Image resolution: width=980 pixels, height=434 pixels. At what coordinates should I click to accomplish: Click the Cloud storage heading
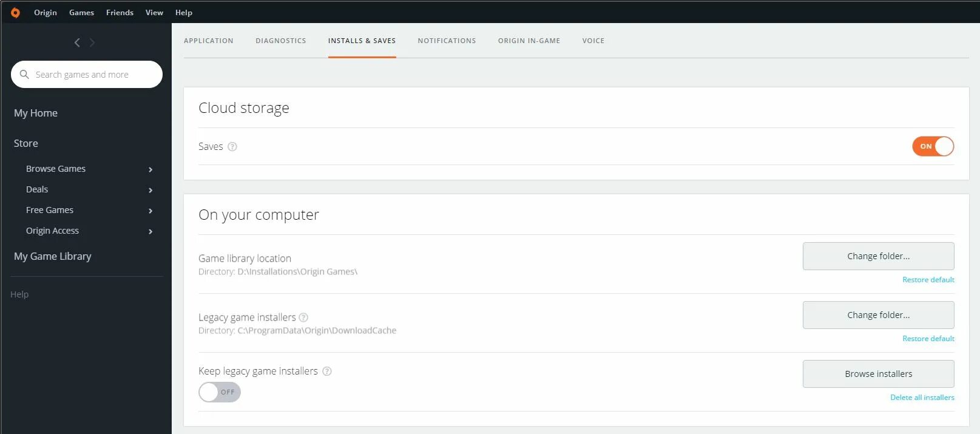point(244,108)
